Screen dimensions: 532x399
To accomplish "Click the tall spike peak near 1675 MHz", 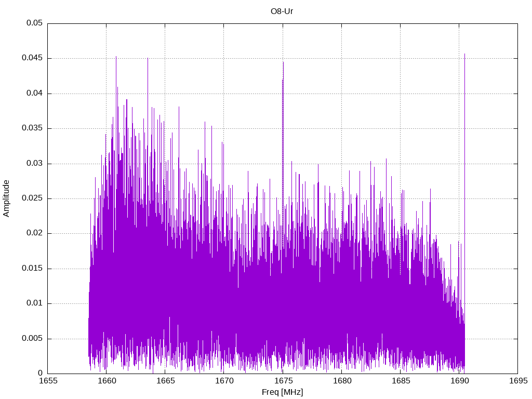I will (x=283, y=63).
